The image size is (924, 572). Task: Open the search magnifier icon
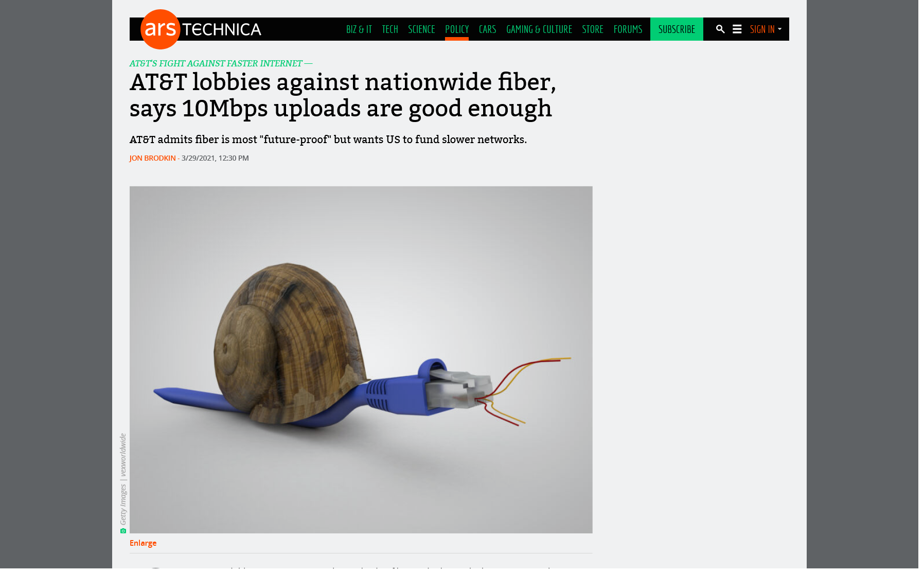tap(720, 29)
